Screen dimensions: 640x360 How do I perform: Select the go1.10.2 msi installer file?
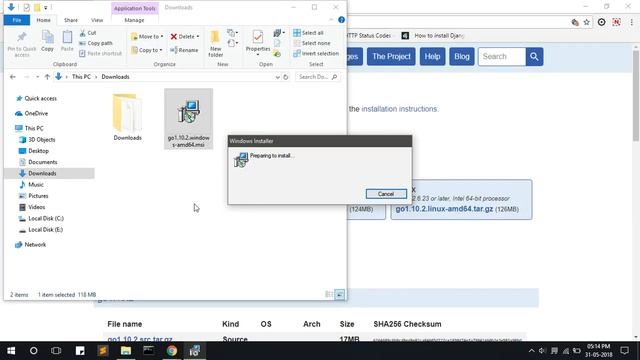189,119
